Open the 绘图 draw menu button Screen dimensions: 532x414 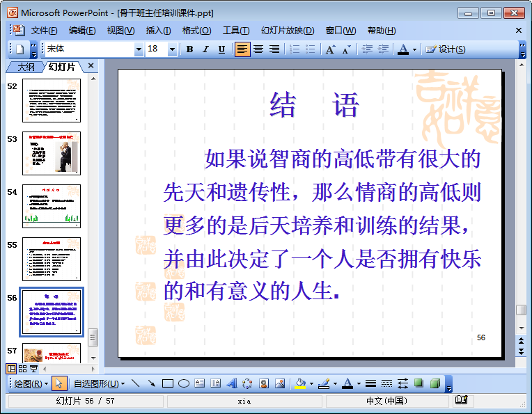(x=31, y=383)
